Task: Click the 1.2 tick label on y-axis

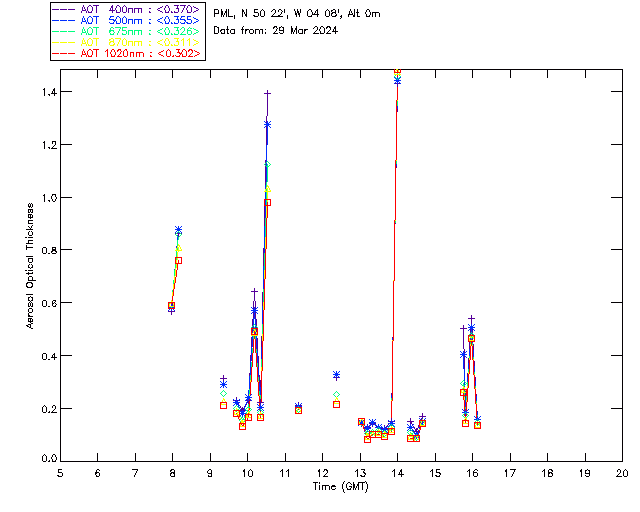Action: 49,145
